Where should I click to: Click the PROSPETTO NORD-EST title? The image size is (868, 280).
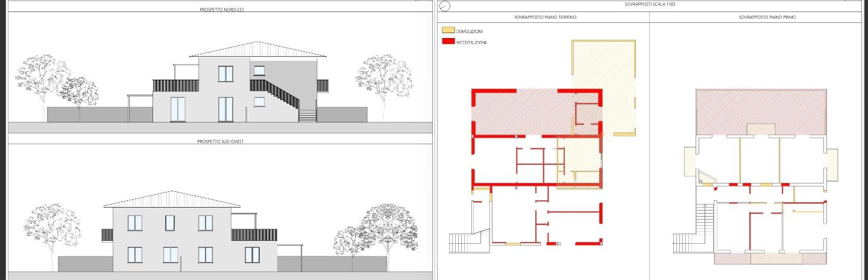pyautogui.click(x=221, y=10)
